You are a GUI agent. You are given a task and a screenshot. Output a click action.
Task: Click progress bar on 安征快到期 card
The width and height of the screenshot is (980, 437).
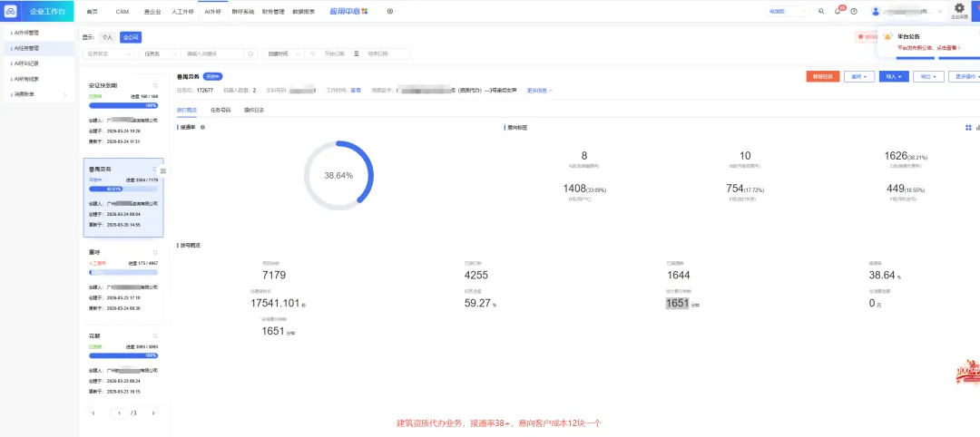(x=123, y=105)
